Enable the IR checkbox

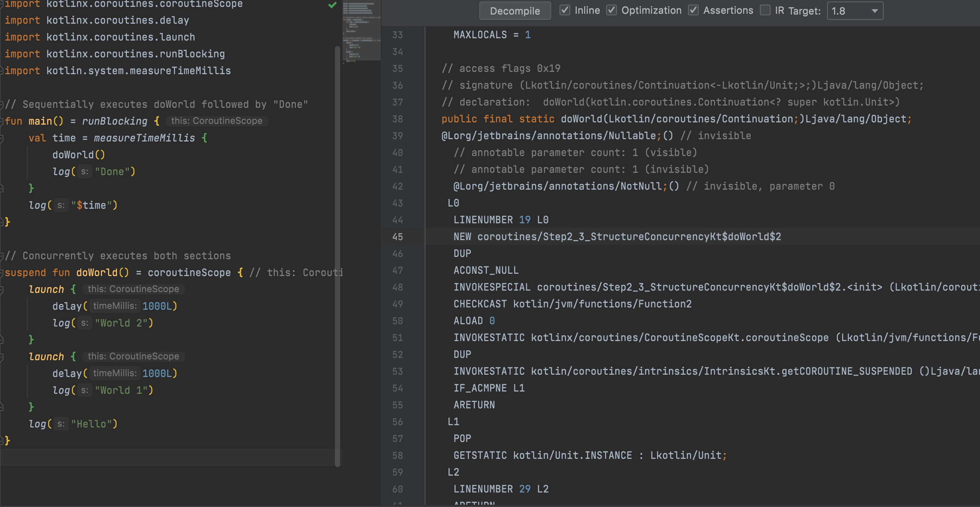[x=765, y=10]
